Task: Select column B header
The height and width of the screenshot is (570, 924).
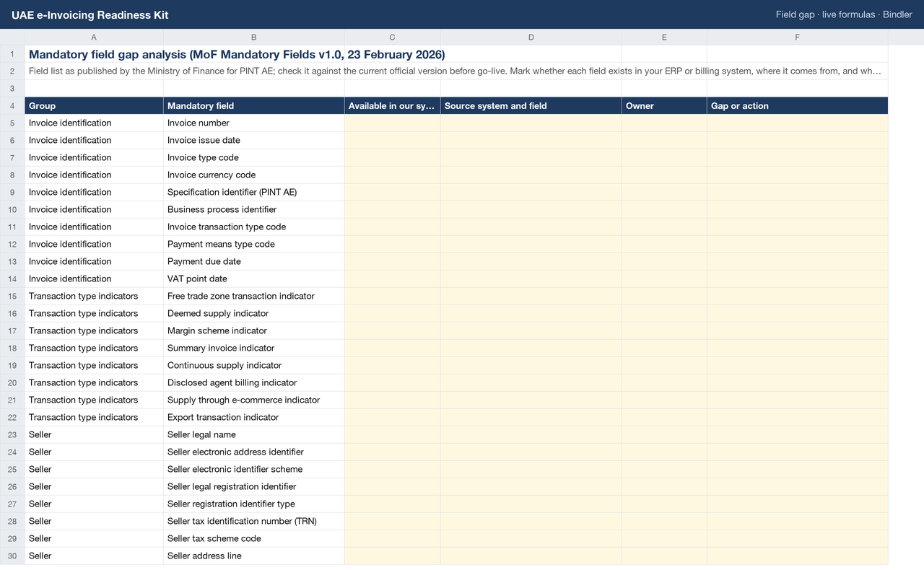Action: pyautogui.click(x=253, y=37)
